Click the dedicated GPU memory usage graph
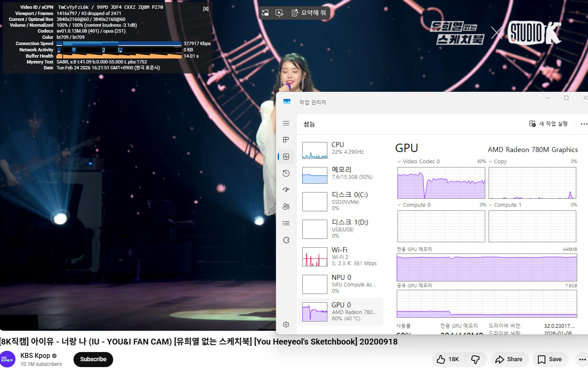The height and width of the screenshot is (370, 588). tap(487, 268)
